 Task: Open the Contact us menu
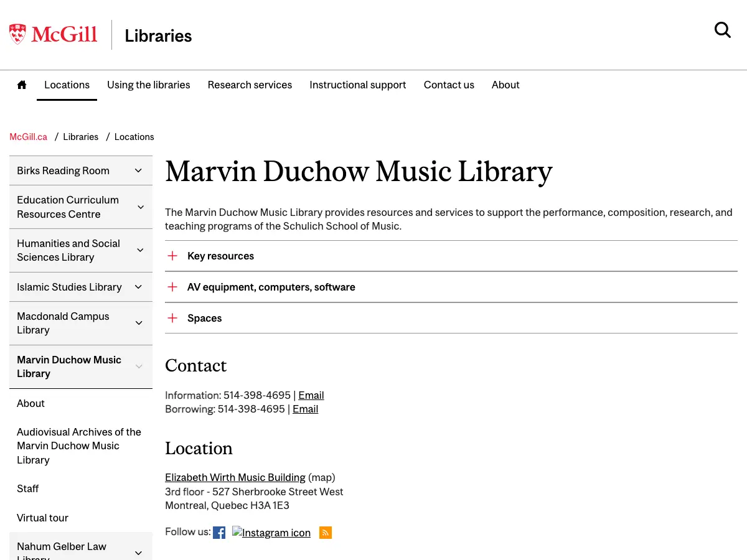pos(449,85)
